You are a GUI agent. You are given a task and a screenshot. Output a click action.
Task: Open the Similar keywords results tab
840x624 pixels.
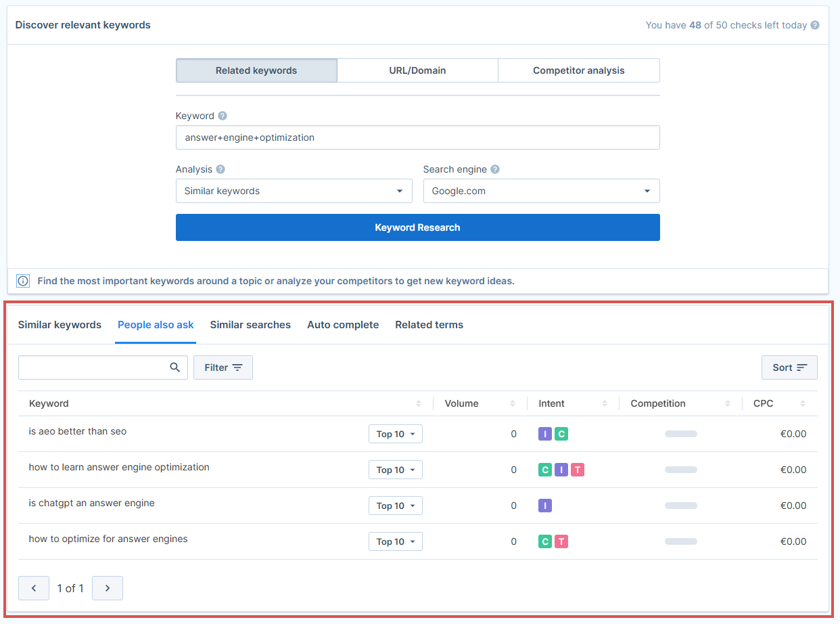pyautogui.click(x=60, y=325)
